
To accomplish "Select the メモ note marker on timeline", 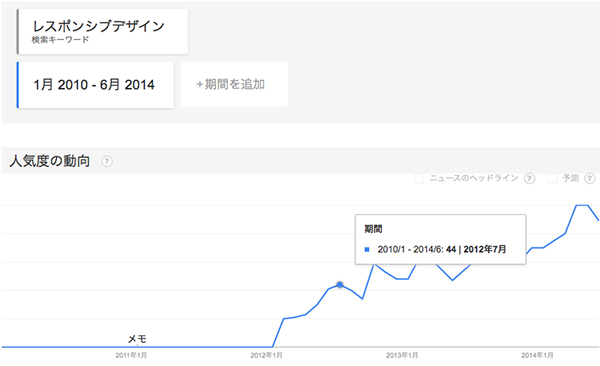I will 137,339.
